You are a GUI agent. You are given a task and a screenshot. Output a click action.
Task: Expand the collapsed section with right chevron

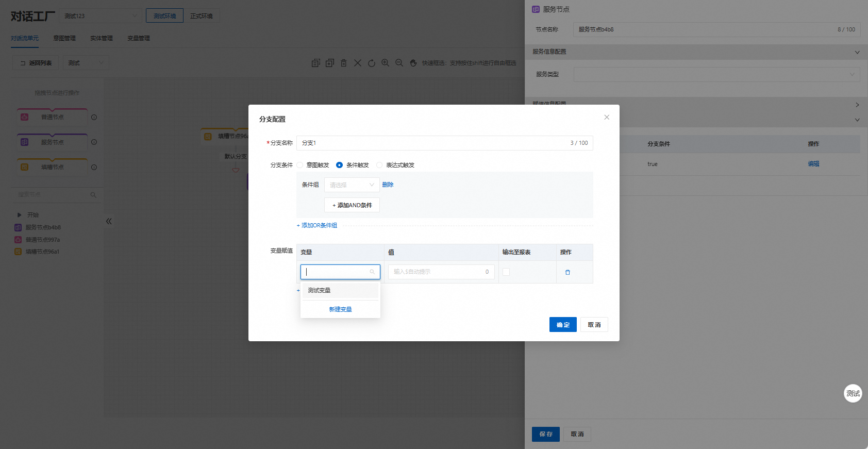click(x=857, y=105)
